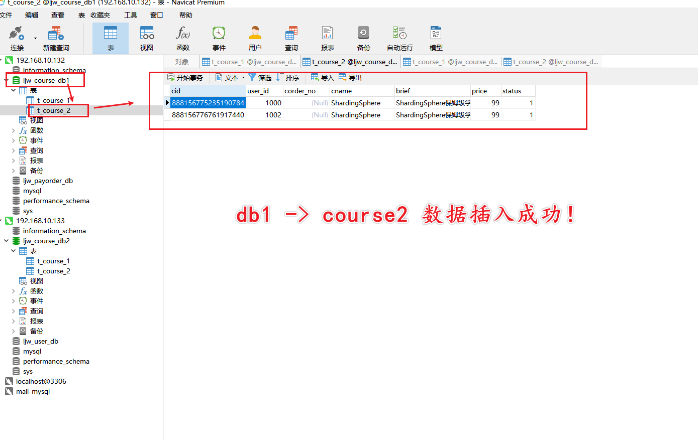Viewport: 698px width, 440px height.
Task: Expand 事件 under ljw_course_db1
Action: (13, 140)
